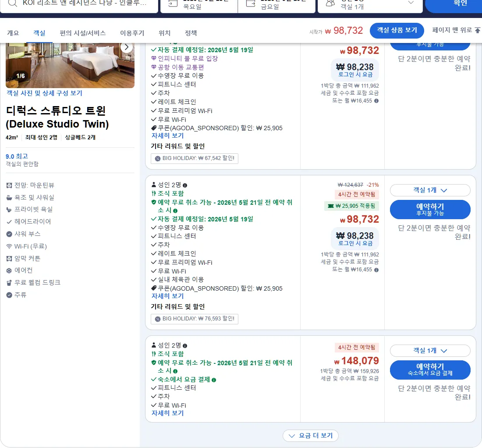Book the breakfast-included ₩98,732 rate with 후지불 가능

pyautogui.click(x=430, y=210)
